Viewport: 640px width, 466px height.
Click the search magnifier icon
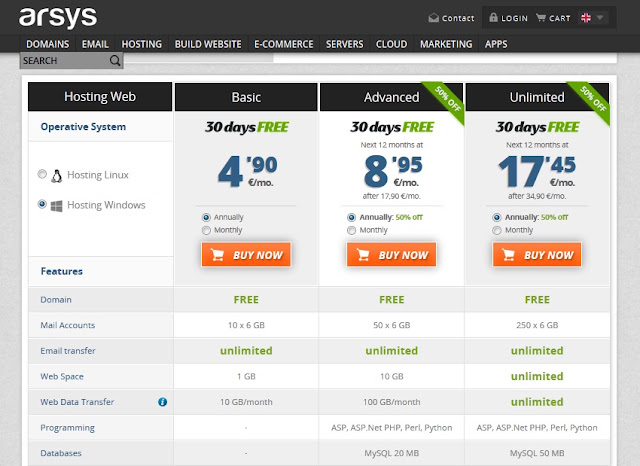tap(115, 60)
